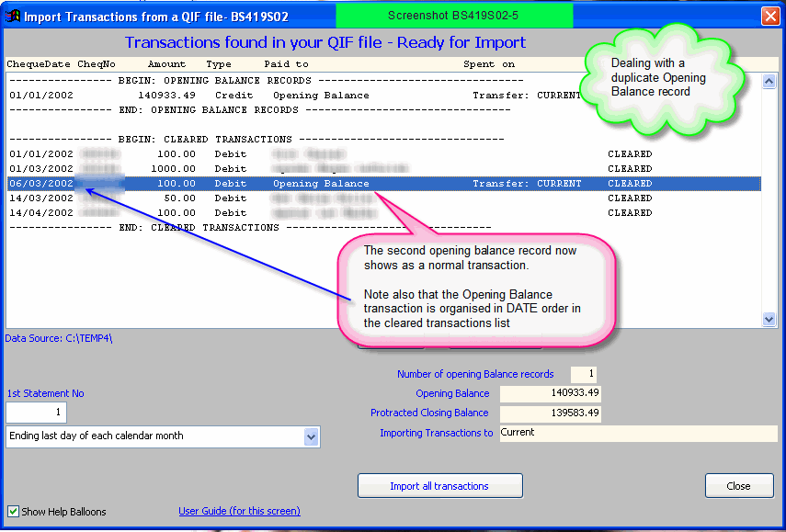Viewport: 786px width, 532px height.
Task: Select the 14/03/2002 debit of 50.00
Action: click(x=294, y=198)
